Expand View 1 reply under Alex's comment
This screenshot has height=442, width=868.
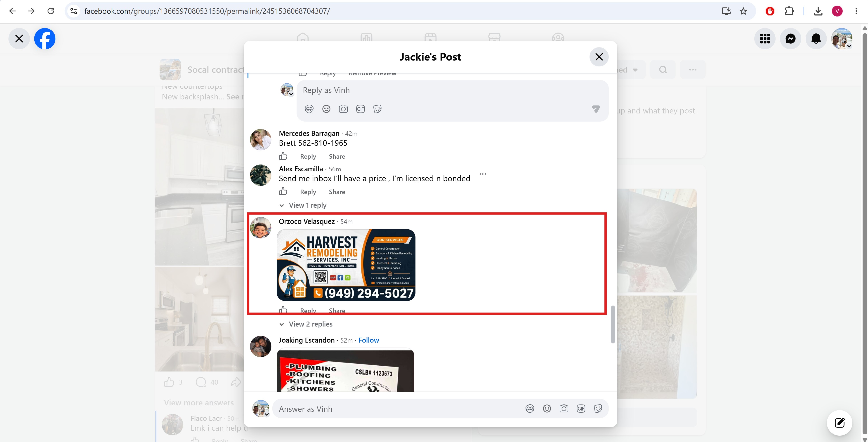[x=303, y=205]
